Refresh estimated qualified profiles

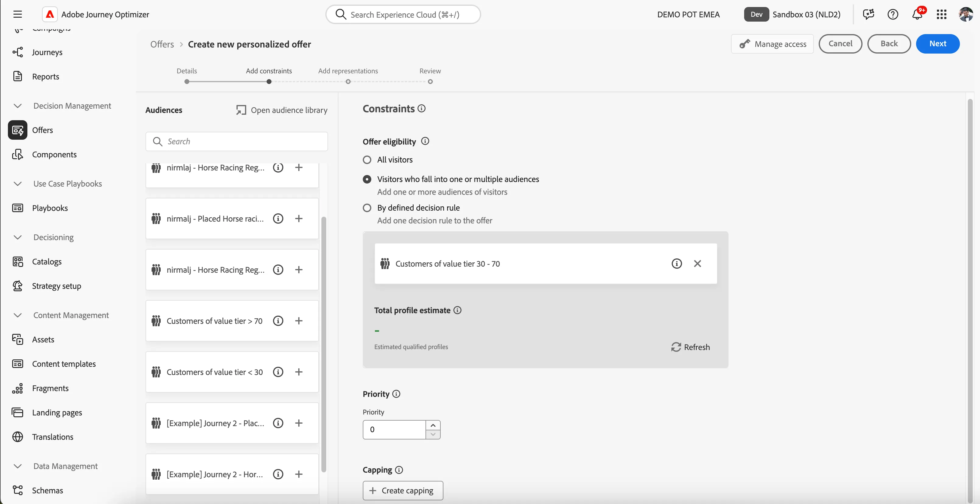click(690, 347)
